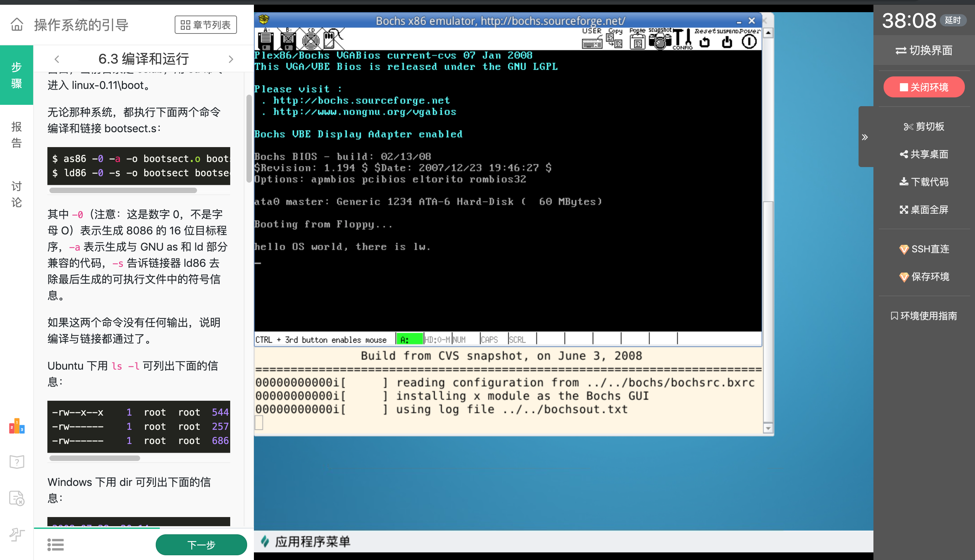Click the 关闭环境 button

pos(924,87)
